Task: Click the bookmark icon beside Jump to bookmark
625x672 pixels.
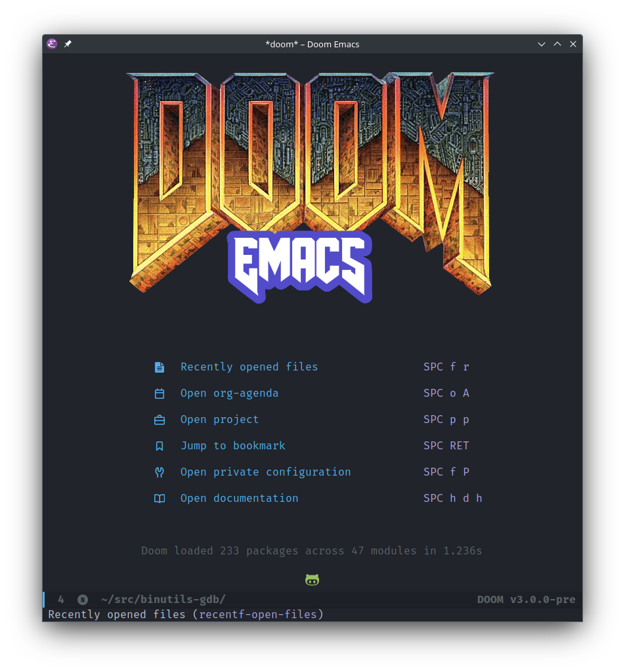Action: point(160,446)
